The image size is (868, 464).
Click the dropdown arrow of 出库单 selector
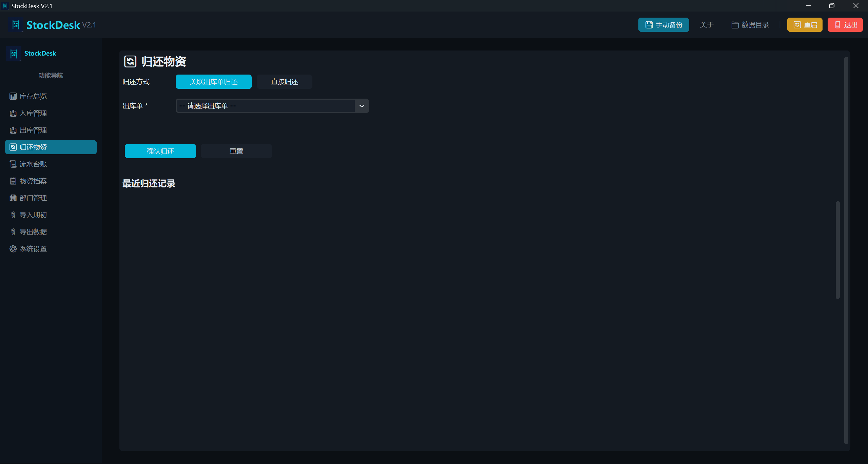click(362, 106)
